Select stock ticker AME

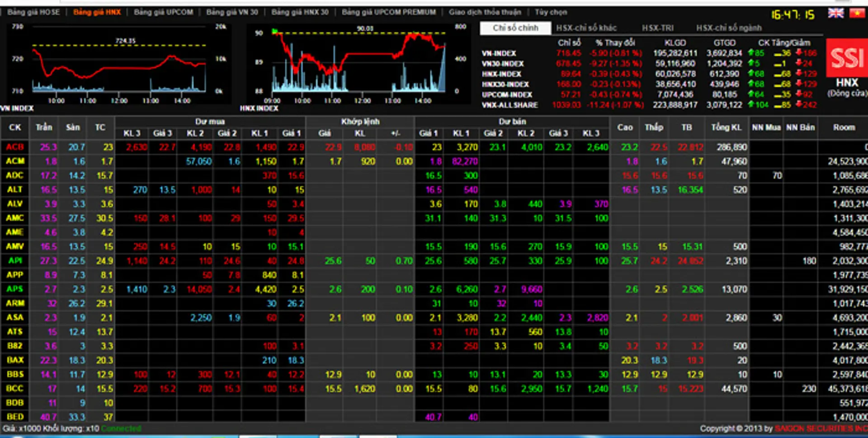click(15, 232)
